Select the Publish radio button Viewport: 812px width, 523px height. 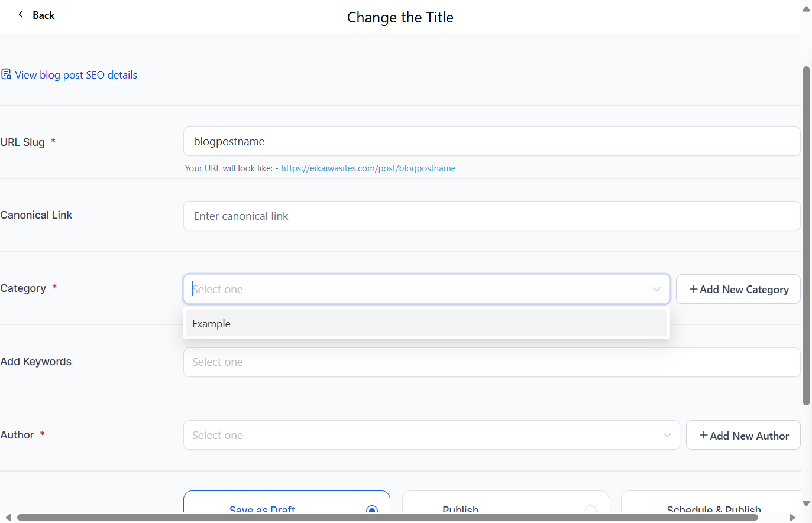590,510
